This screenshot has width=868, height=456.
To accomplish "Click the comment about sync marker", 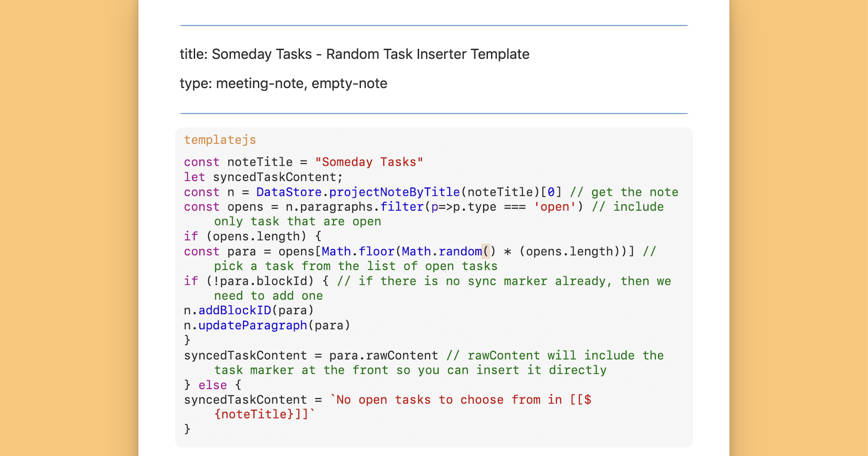I will 506,280.
